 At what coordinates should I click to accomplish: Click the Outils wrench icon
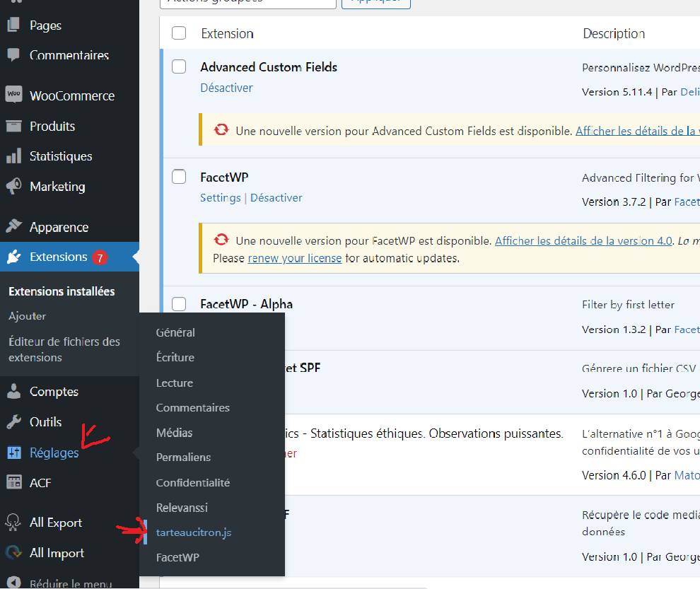(x=13, y=422)
